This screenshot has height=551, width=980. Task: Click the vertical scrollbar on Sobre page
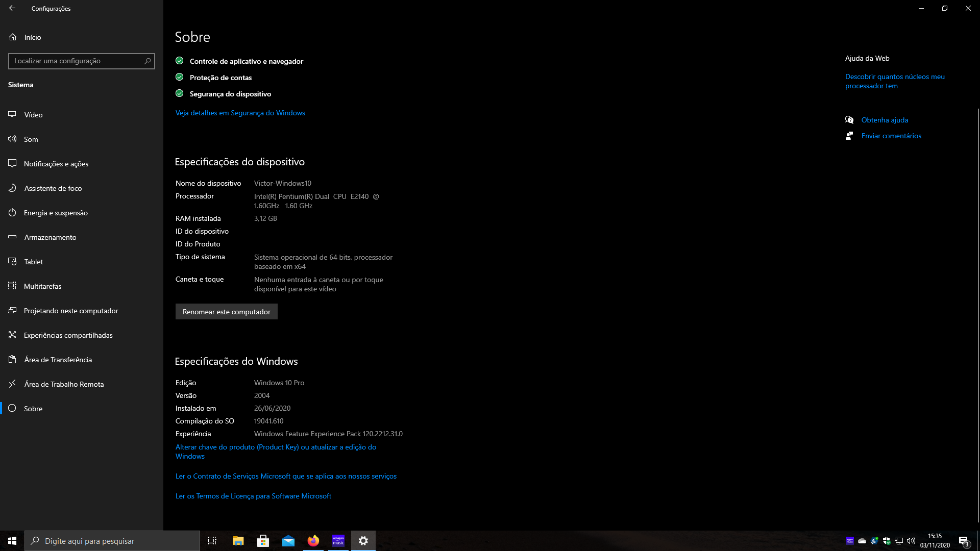pos(978,315)
